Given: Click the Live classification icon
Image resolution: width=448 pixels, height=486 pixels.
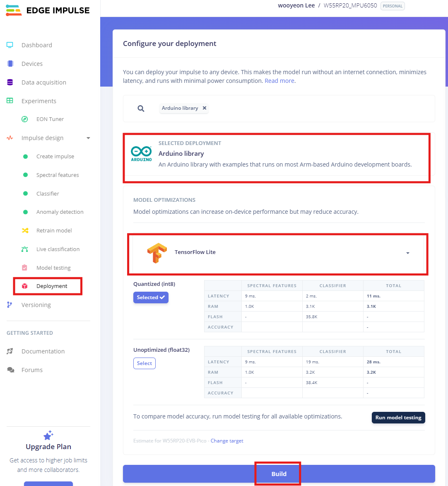Looking at the screenshot, I should pos(25,249).
